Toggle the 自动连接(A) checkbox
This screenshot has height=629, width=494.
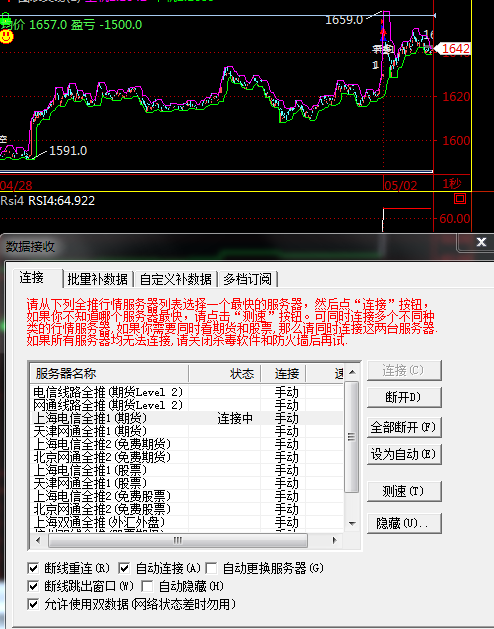[x=124, y=568]
